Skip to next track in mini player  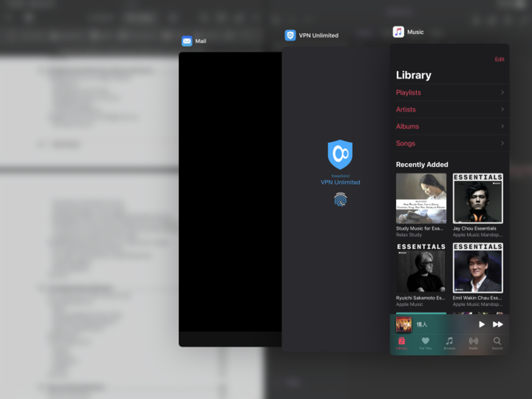498,324
